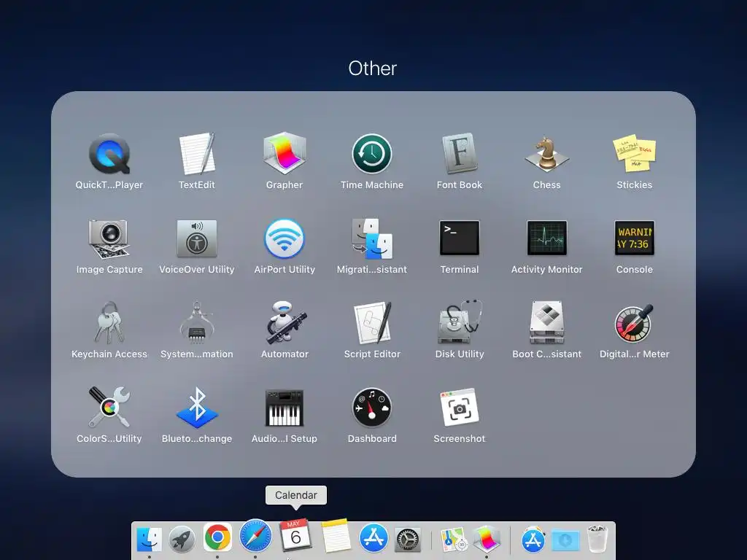
Task: Launch Image Capture
Action: point(109,238)
